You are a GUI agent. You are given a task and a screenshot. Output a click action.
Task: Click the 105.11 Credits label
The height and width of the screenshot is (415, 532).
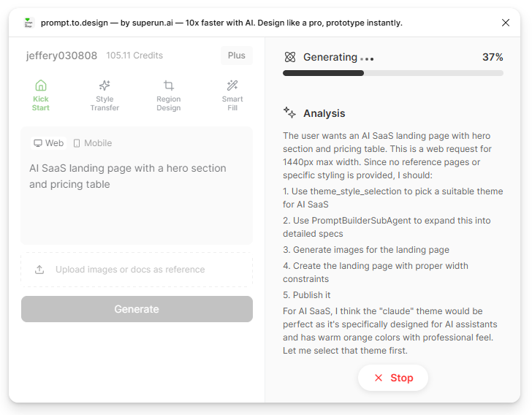(x=134, y=56)
